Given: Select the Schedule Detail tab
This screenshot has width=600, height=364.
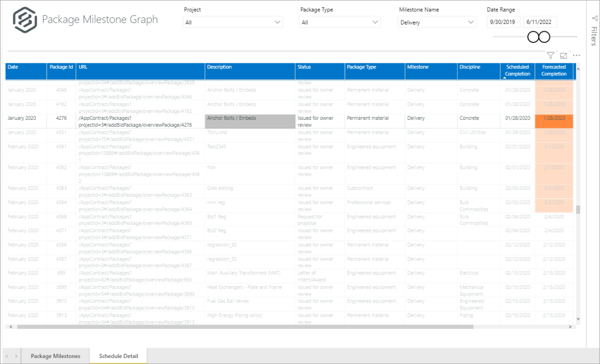Looking at the screenshot, I should pos(118,356).
